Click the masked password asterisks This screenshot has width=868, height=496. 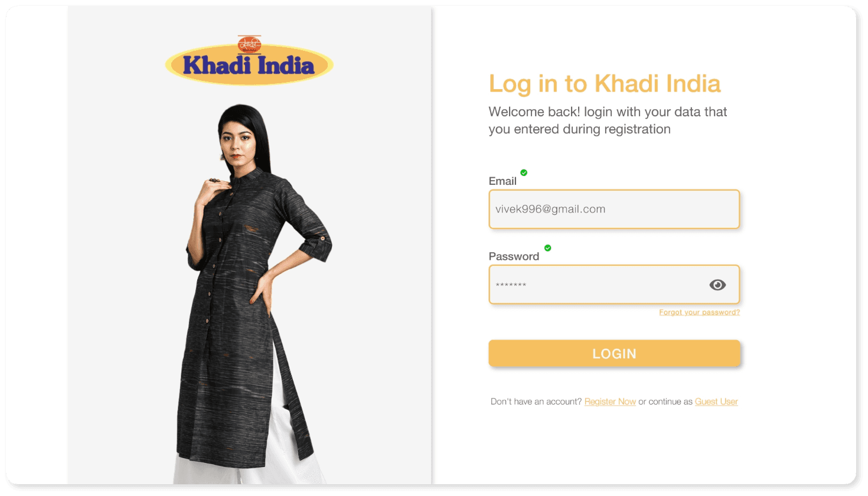pos(511,285)
